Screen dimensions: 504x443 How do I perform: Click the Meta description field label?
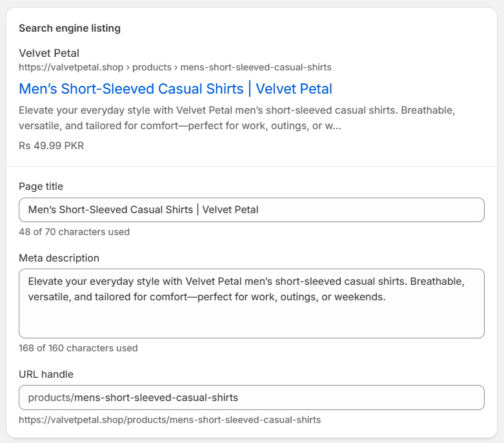click(59, 258)
